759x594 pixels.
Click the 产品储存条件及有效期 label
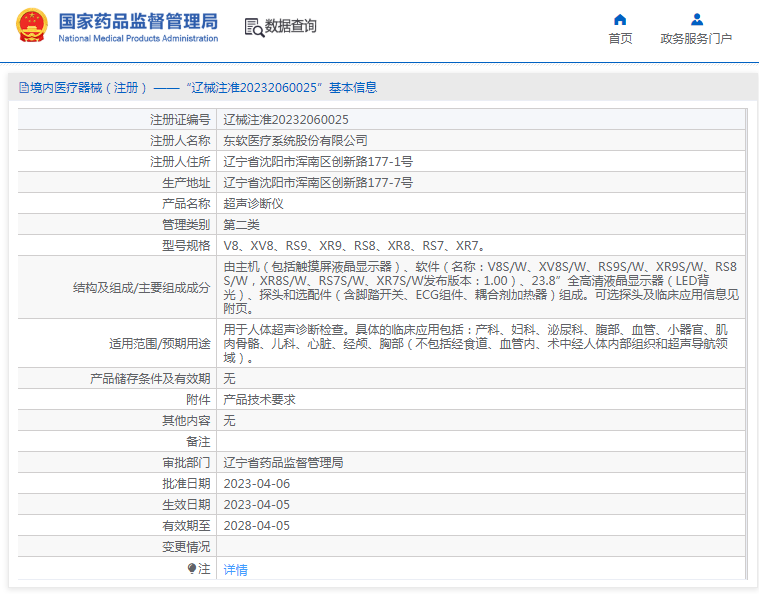[x=150, y=379]
